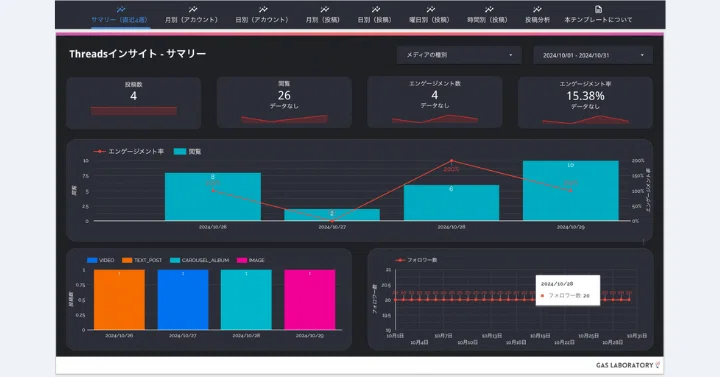Click the 2024/10/28 follower count tooltip

pyautogui.click(x=568, y=290)
